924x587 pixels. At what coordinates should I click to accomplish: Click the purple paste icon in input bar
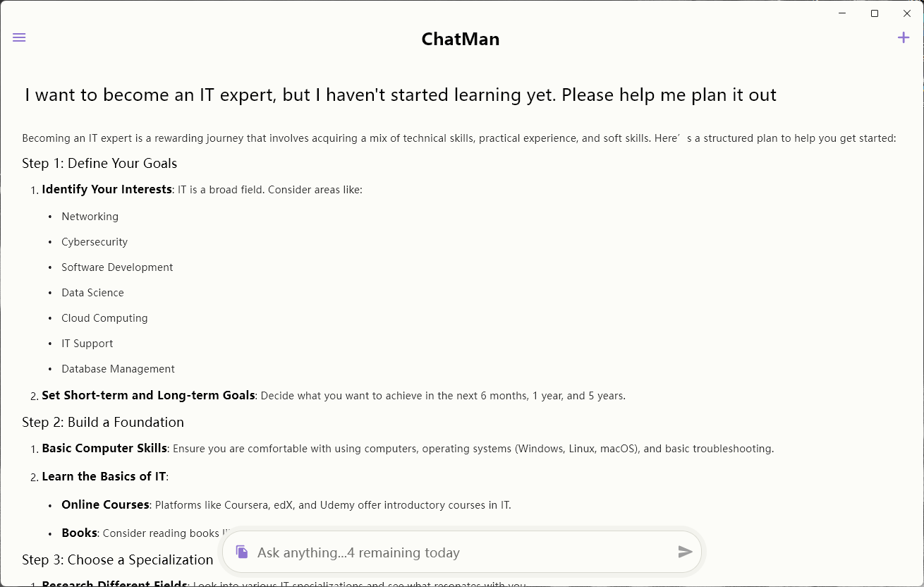(242, 552)
